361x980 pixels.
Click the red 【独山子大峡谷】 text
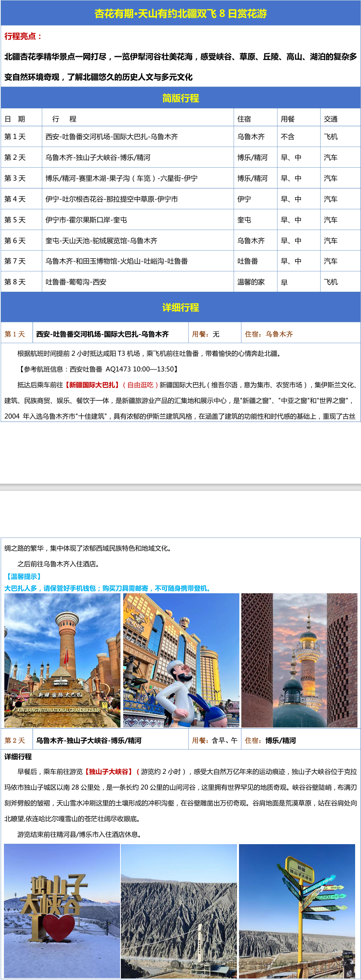point(109,772)
